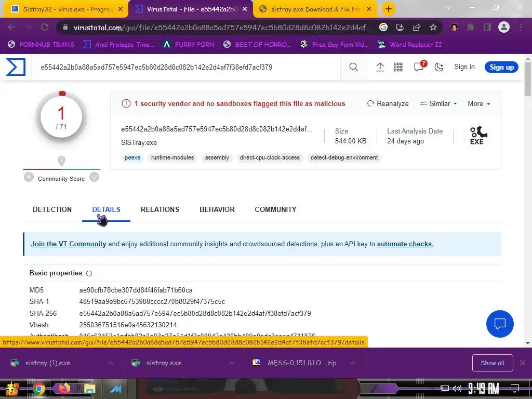Image resolution: width=532 pixels, height=399 pixels.
Task: Open the extensions puzzle icon
Action: tap(471, 27)
